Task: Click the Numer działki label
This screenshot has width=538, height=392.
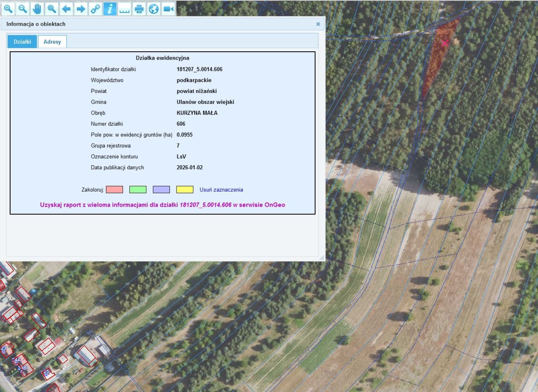Action: pos(107,124)
